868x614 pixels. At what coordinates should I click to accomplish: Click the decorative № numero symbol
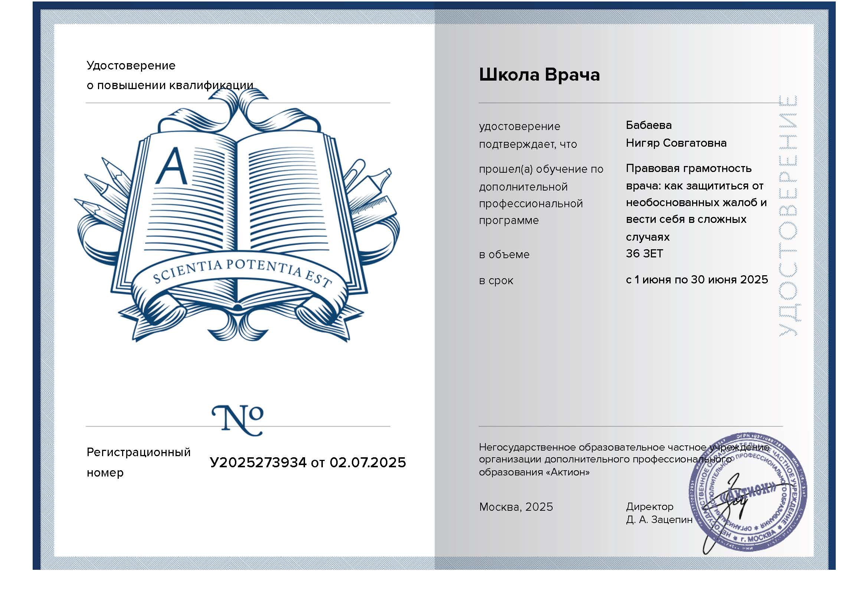238,420
